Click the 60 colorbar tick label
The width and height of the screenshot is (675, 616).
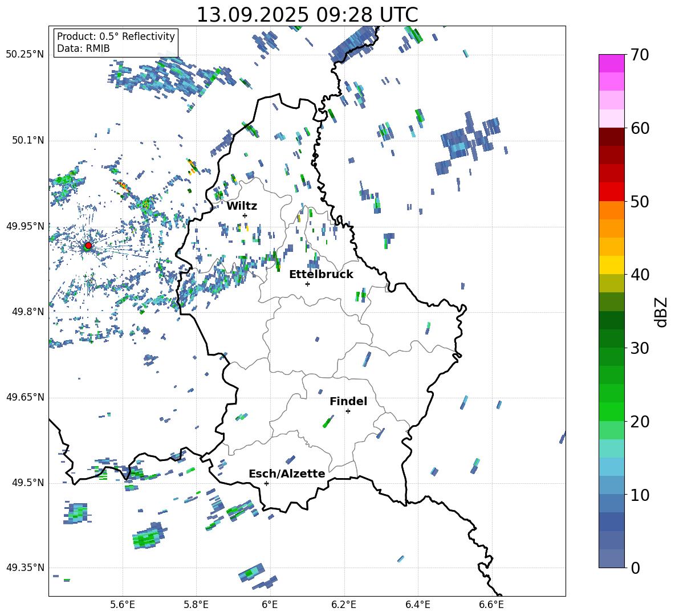coord(640,128)
